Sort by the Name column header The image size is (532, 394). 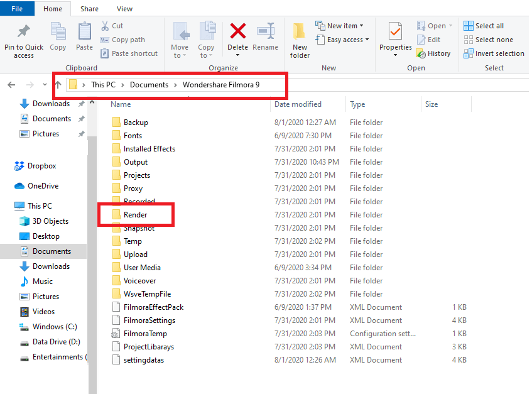[x=121, y=104]
